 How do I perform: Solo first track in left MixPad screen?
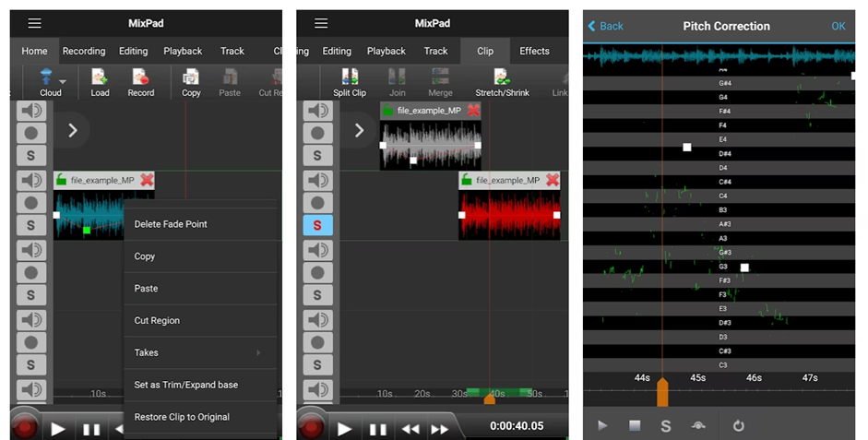click(x=31, y=156)
